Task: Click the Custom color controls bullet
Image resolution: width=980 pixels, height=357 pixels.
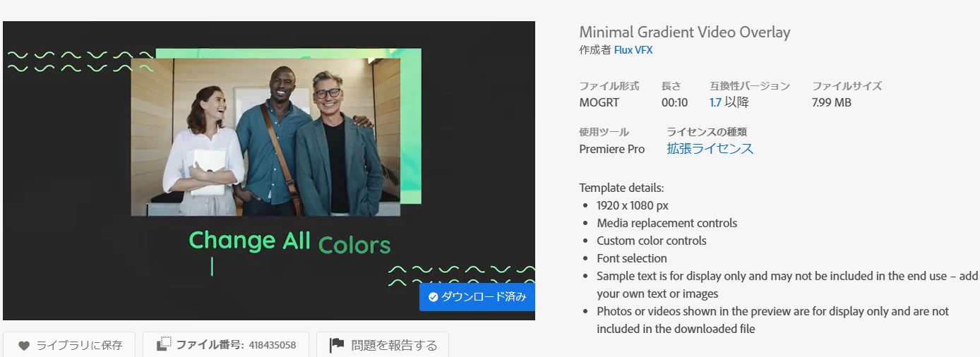Action: (651, 241)
